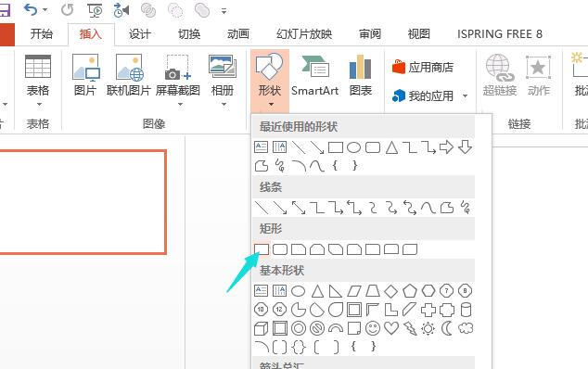Pick down arrow in 最近使用的形状 section
Screen dimensions: 588x369
pyautogui.click(x=465, y=147)
